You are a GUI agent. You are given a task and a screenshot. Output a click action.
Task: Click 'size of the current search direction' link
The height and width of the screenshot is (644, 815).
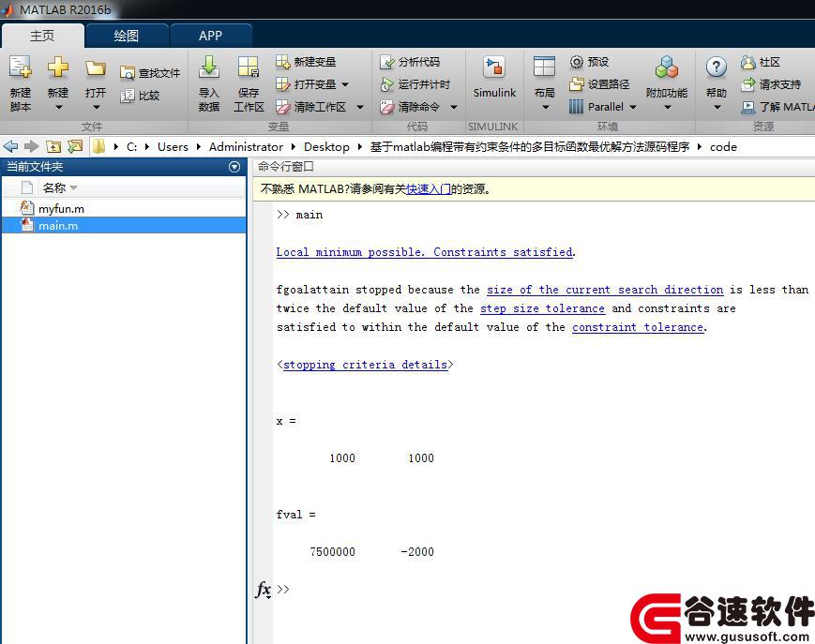click(605, 290)
